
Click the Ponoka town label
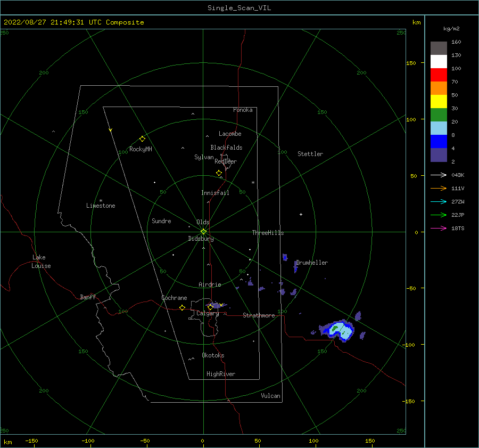(243, 110)
